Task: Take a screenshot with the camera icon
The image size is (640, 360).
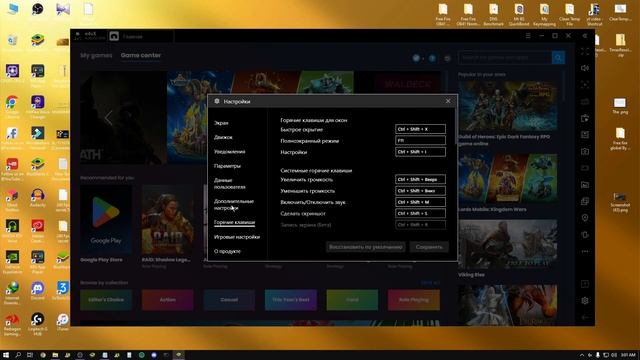Action: [585, 151]
